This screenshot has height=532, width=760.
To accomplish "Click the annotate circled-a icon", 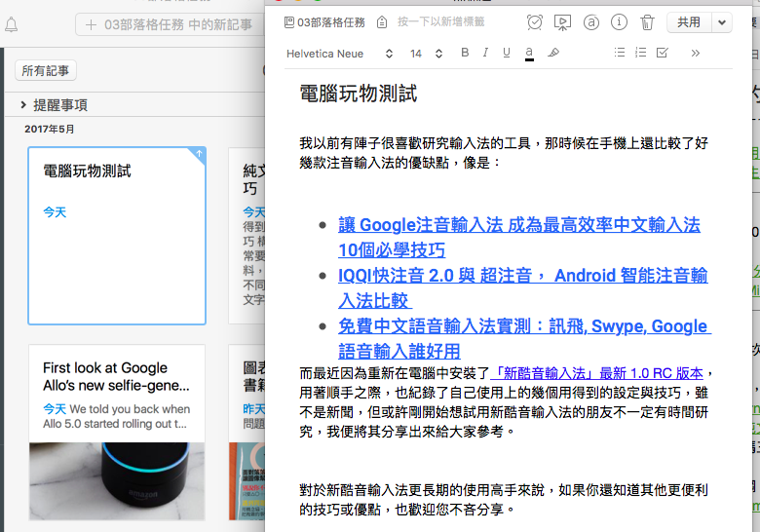I will click(590, 22).
